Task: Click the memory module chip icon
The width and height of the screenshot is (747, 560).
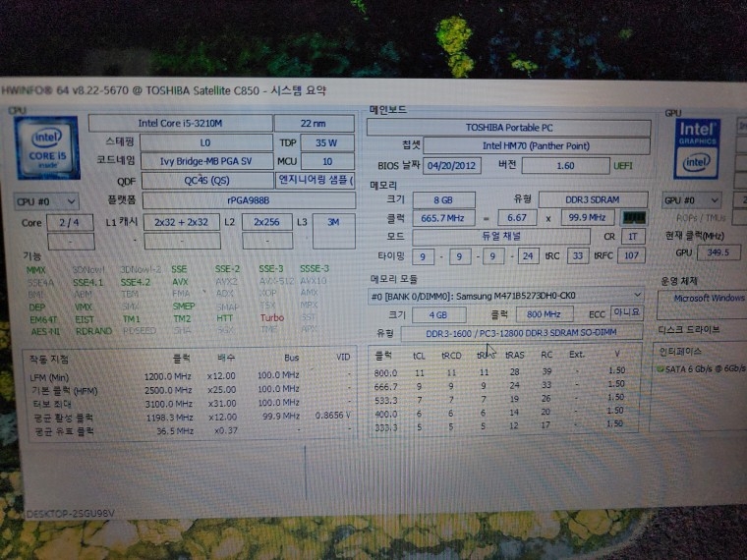Action: pyautogui.click(x=634, y=218)
